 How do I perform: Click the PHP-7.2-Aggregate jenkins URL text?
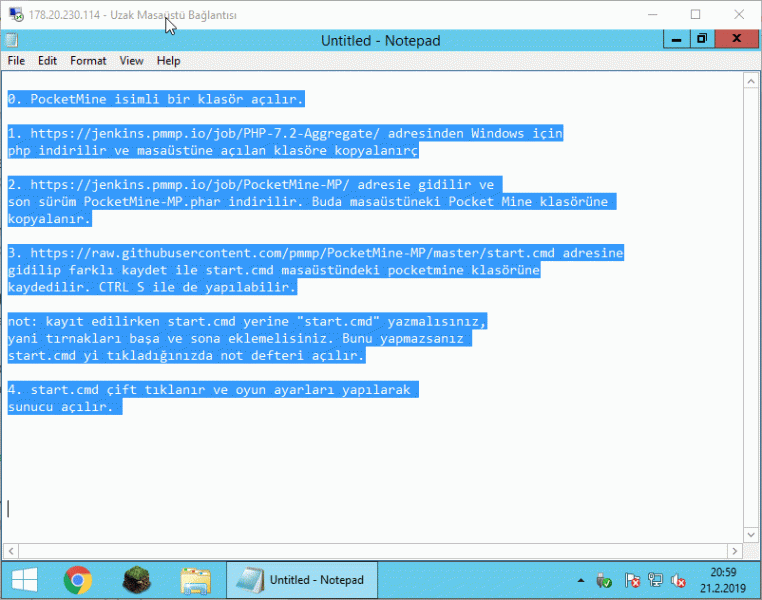205,133
